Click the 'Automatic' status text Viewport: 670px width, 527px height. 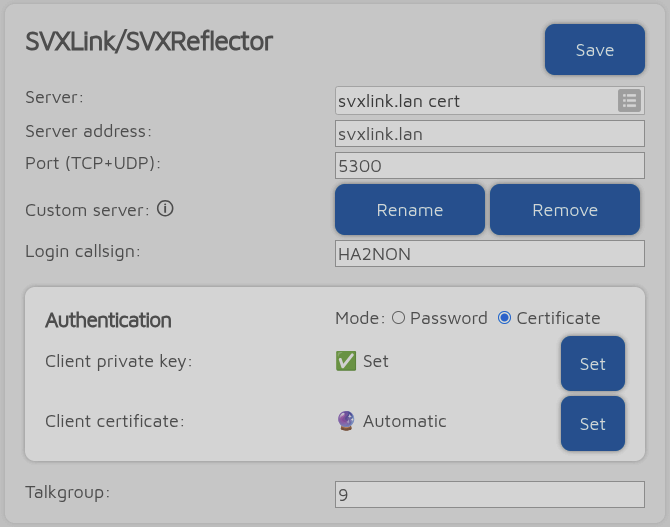[405, 421]
